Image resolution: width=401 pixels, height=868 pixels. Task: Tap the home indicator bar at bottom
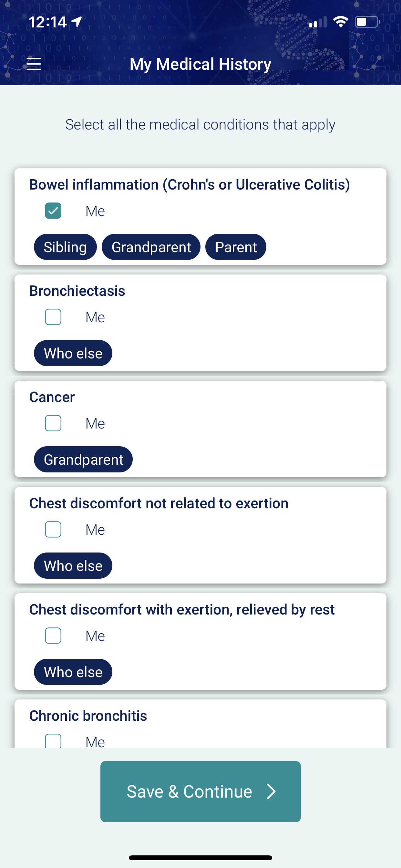click(200, 858)
